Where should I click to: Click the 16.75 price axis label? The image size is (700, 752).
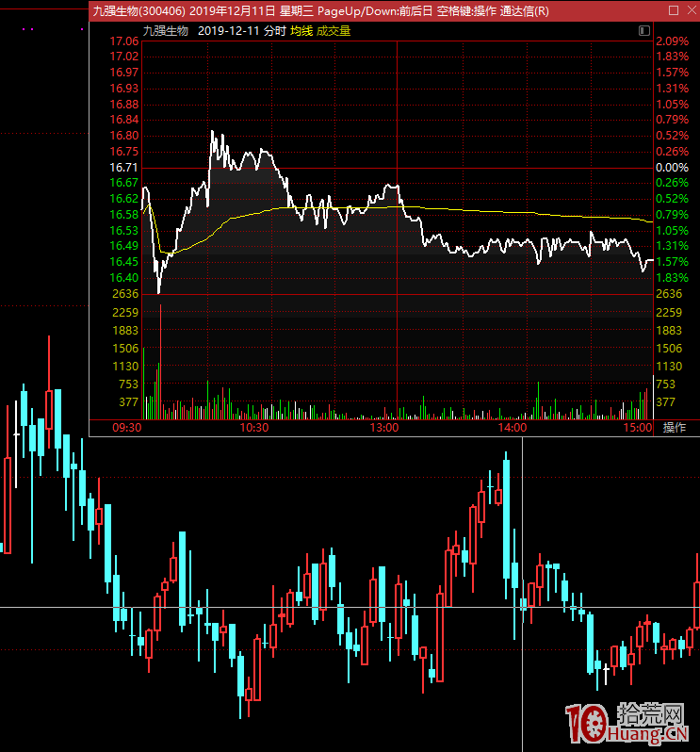pyautogui.click(x=124, y=151)
